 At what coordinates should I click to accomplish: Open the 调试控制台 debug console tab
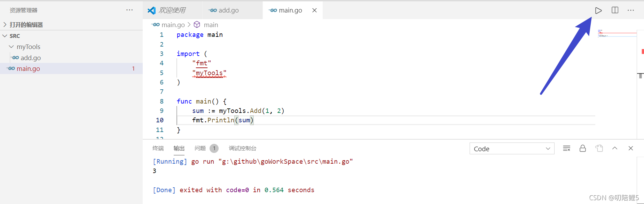242,148
